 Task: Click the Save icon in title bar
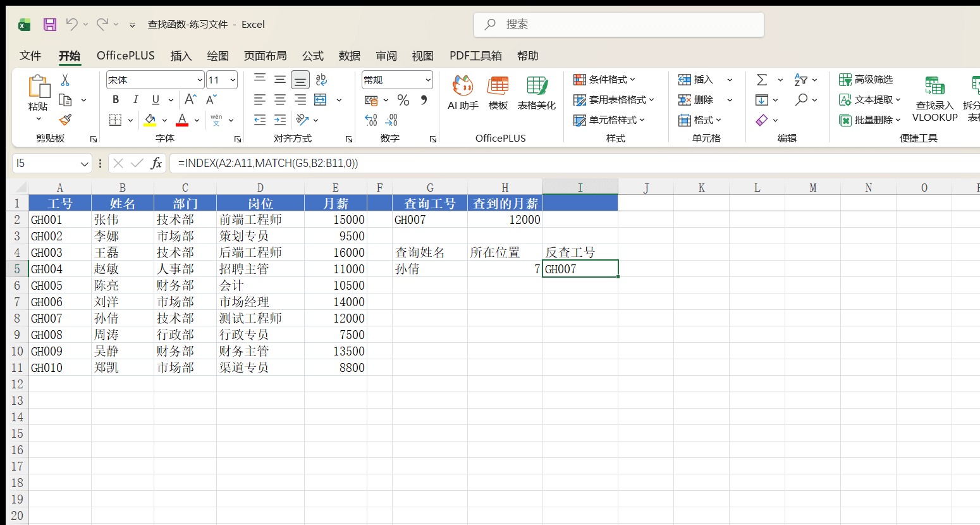(50, 25)
